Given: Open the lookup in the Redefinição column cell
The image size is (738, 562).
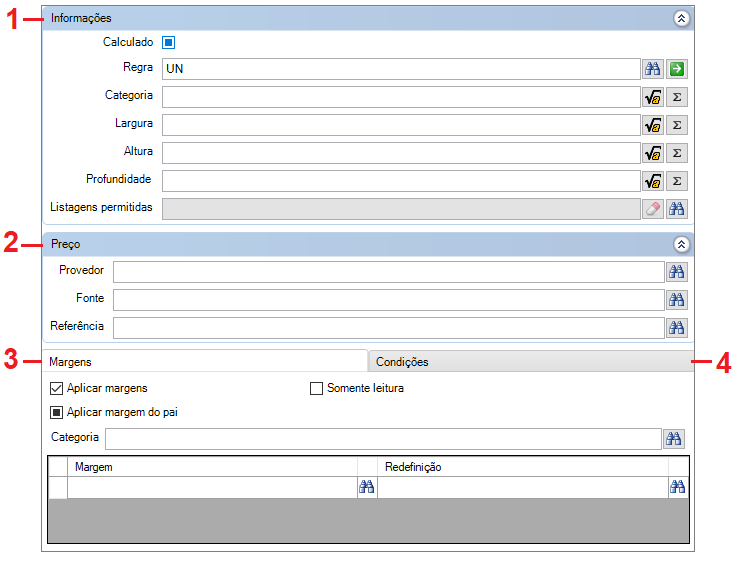Looking at the screenshot, I should pos(678,487).
